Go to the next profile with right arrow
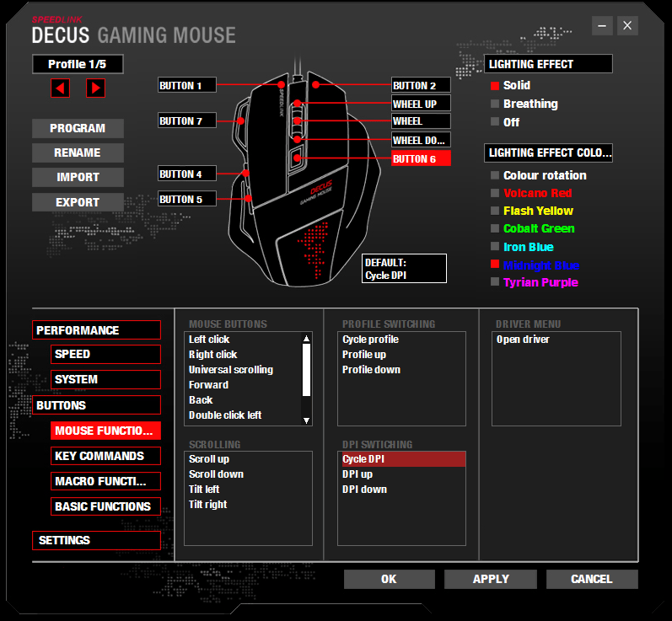Image resolution: width=672 pixels, height=621 pixels. coord(95,88)
